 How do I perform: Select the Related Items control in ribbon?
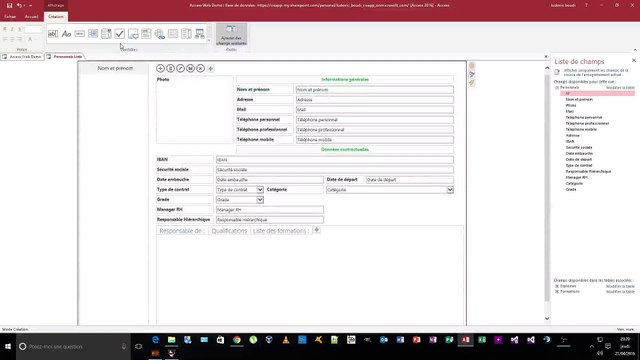tap(200, 34)
